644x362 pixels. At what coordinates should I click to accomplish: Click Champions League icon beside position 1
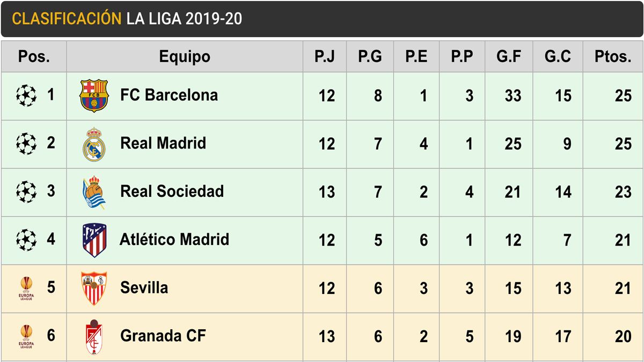(x=26, y=96)
